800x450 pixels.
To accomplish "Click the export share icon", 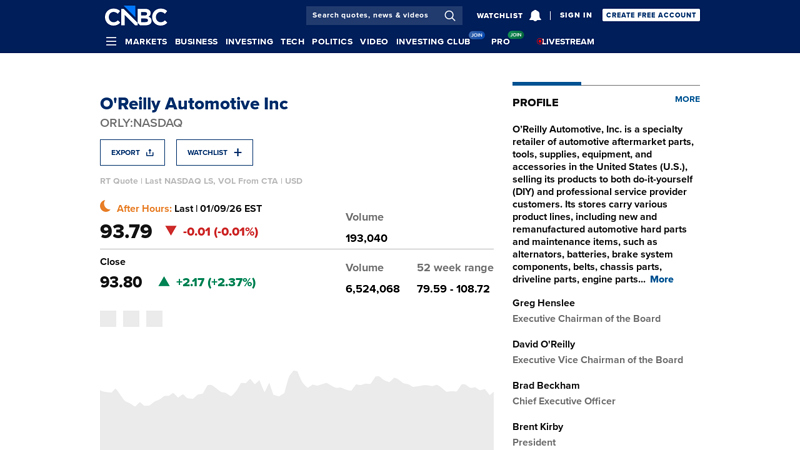I will pyautogui.click(x=149, y=153).
